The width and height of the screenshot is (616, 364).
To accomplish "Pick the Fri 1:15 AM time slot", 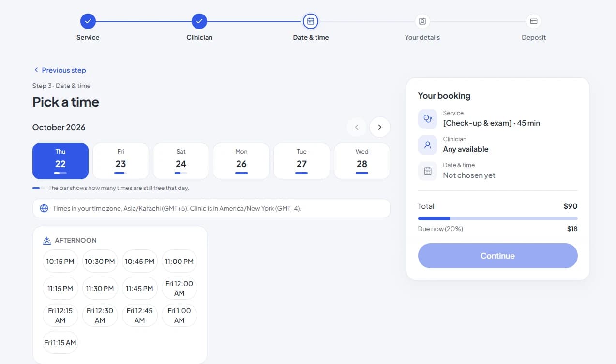I will (x=60, y=343).
